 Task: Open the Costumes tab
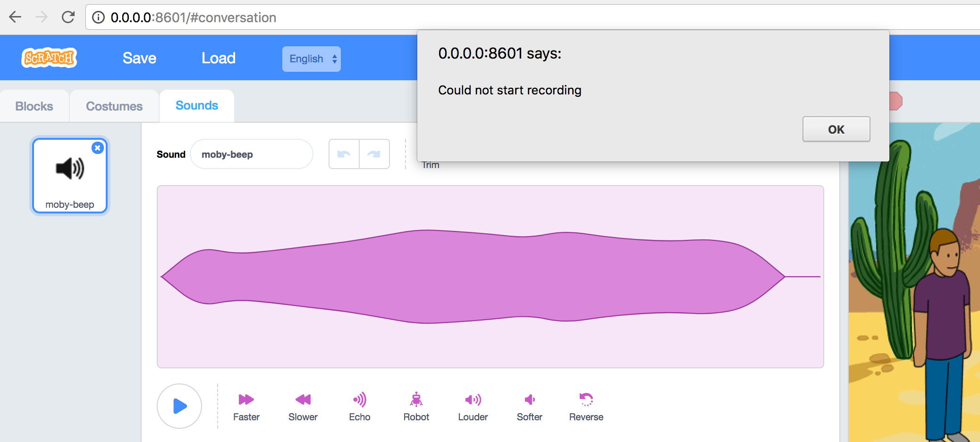[x=114, y=106]
